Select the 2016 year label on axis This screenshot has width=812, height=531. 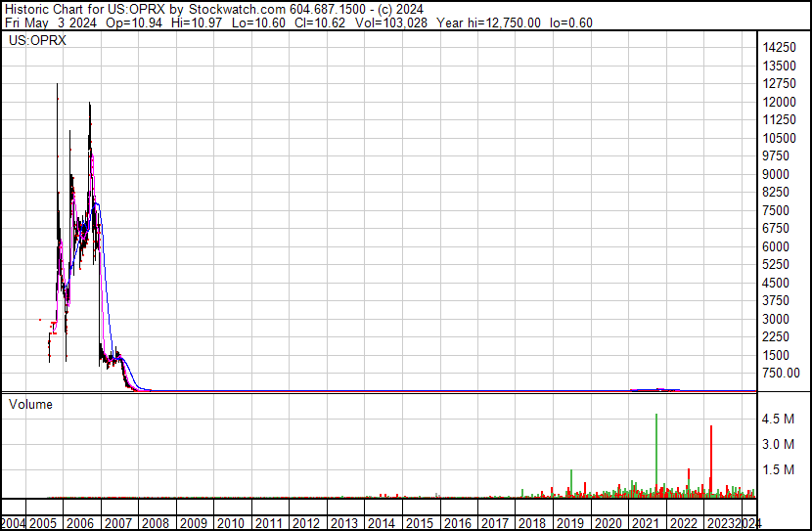456,523
